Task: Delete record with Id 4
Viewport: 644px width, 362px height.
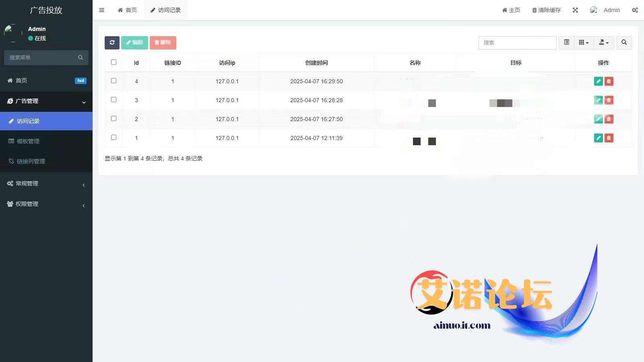Action: coord(609,81)
